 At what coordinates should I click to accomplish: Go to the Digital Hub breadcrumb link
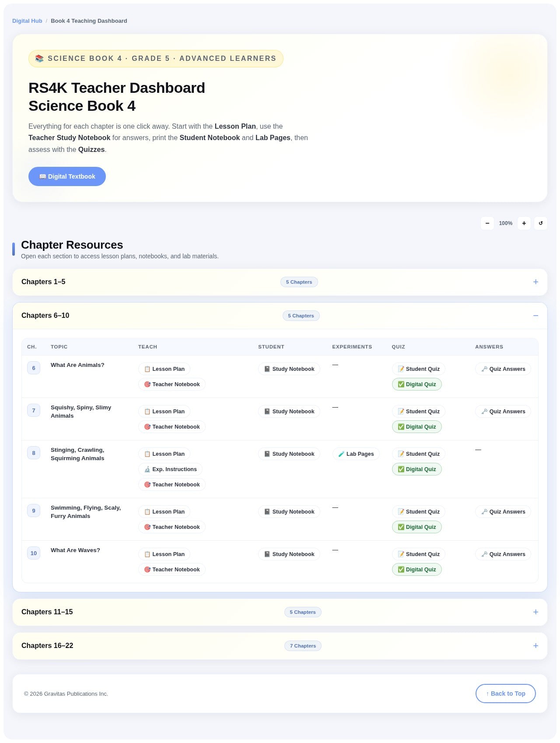(27, 21)
